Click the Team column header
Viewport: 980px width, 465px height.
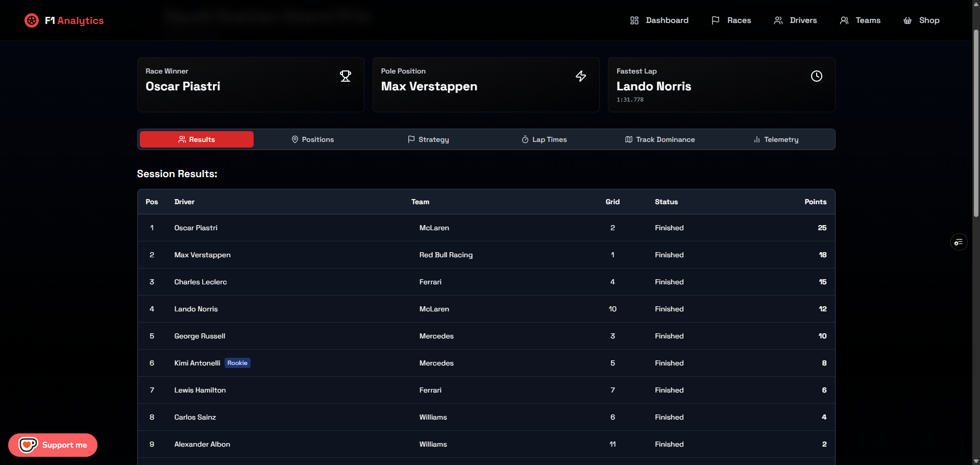point(420,202)
